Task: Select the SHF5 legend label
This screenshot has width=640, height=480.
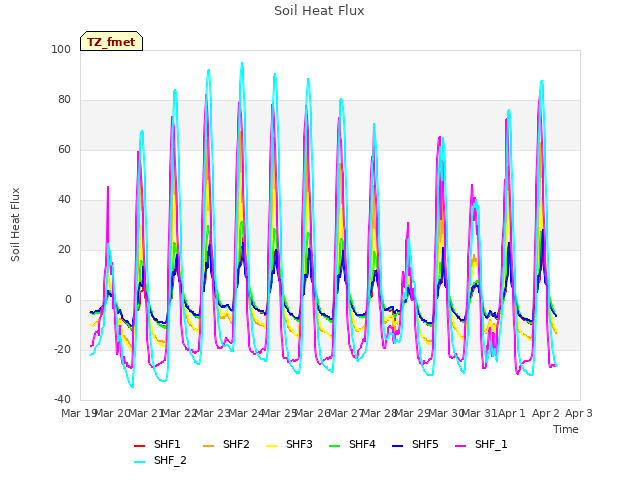Action: pyautogui.click(x=425, y=444)
